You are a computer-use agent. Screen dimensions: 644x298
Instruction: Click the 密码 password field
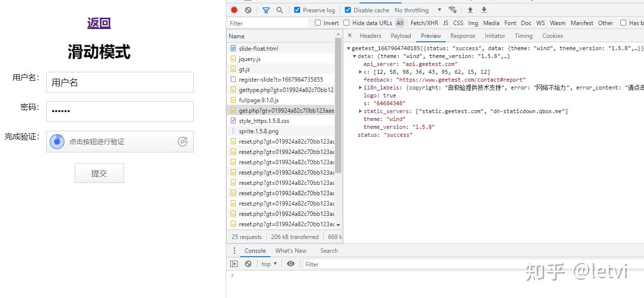120,111
